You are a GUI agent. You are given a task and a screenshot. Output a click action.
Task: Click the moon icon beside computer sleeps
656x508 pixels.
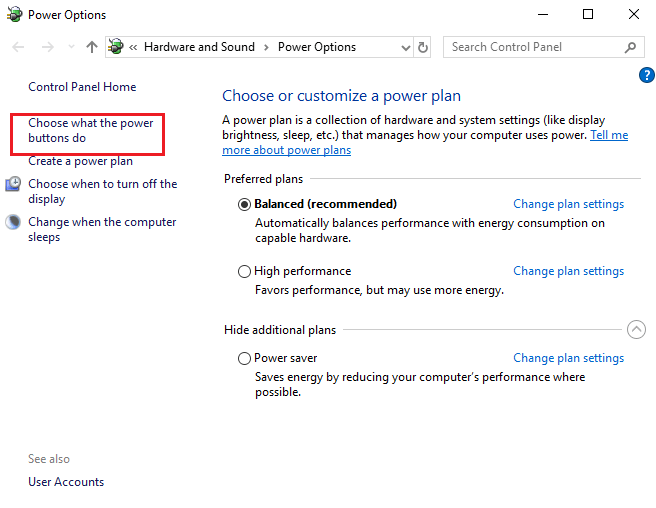tap(13, 223)
